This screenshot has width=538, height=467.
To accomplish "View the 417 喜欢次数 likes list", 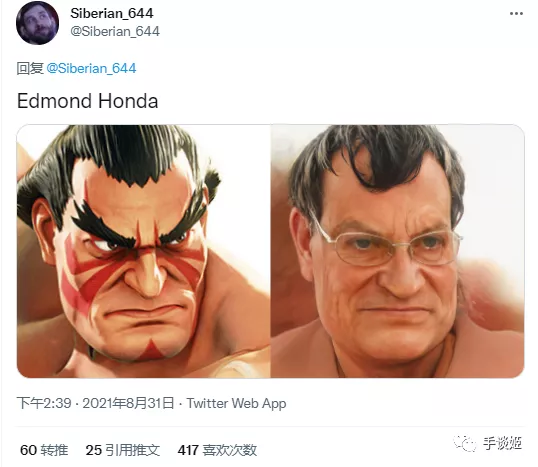I will pos(217,450).
